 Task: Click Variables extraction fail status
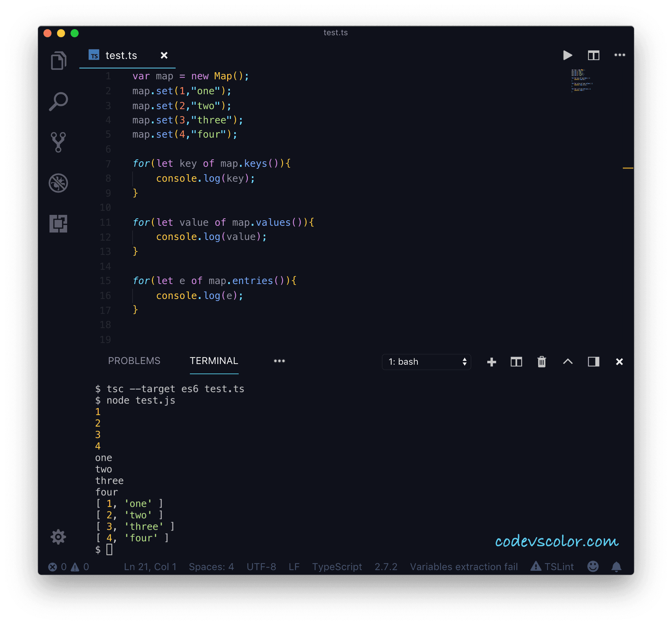coord(464,567)
